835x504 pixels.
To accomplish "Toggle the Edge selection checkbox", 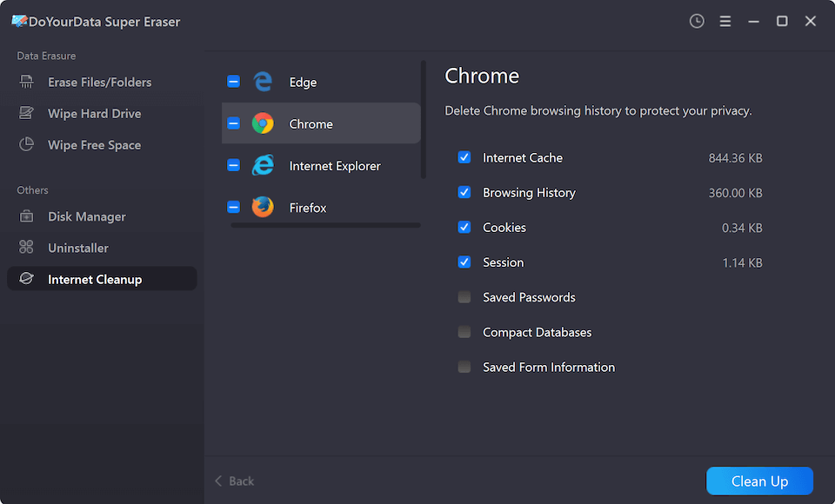I will click(x=233, y=82).
